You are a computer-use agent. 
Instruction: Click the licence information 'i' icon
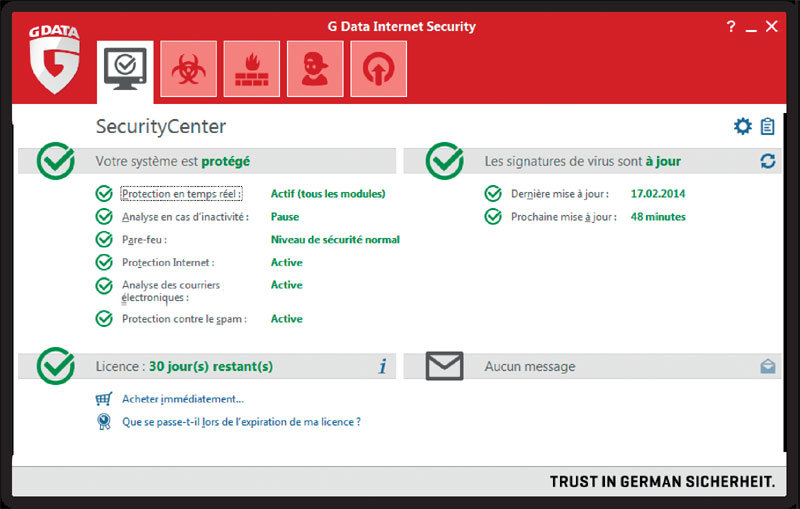(383, 366)
